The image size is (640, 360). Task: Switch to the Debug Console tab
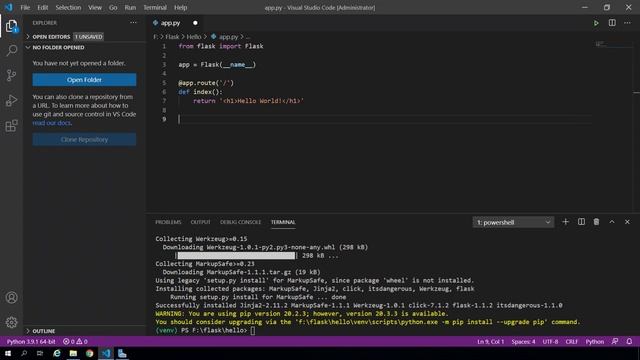[240, 222]
